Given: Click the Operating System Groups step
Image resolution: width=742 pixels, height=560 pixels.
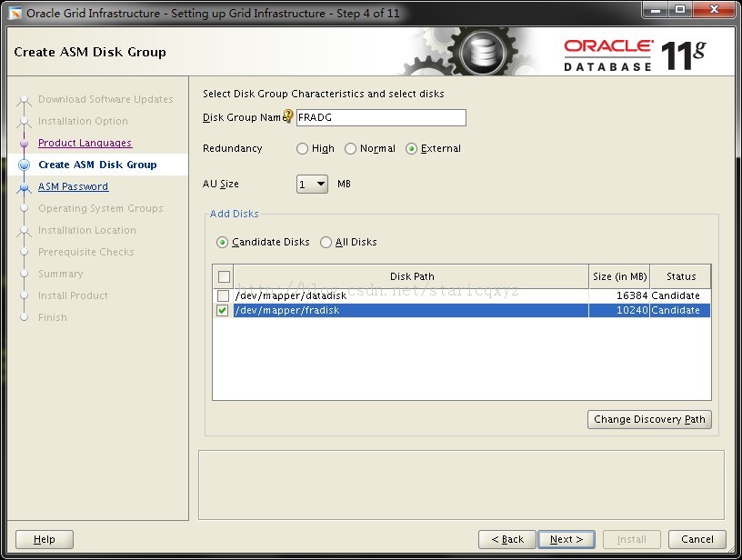Looking at the screenshot, I should point(100,208).
